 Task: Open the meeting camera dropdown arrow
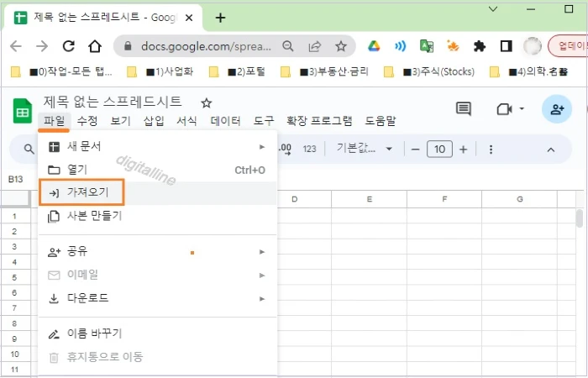tap(522, 109)
